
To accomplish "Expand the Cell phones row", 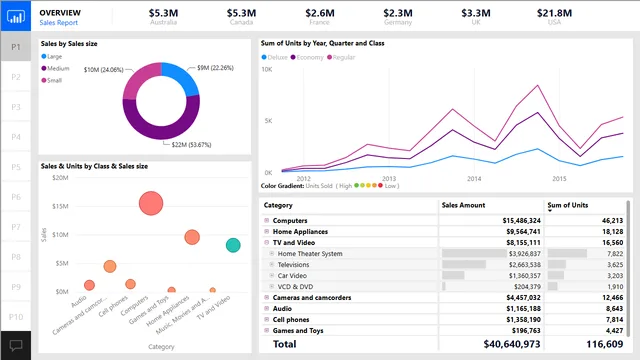I will point(267,320).
